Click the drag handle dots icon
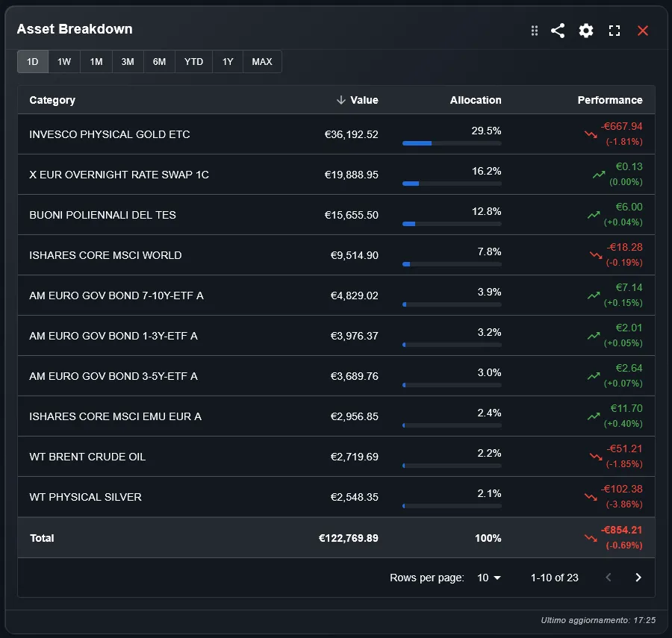This screenshot has width=672, height=638. click(534, 31)
